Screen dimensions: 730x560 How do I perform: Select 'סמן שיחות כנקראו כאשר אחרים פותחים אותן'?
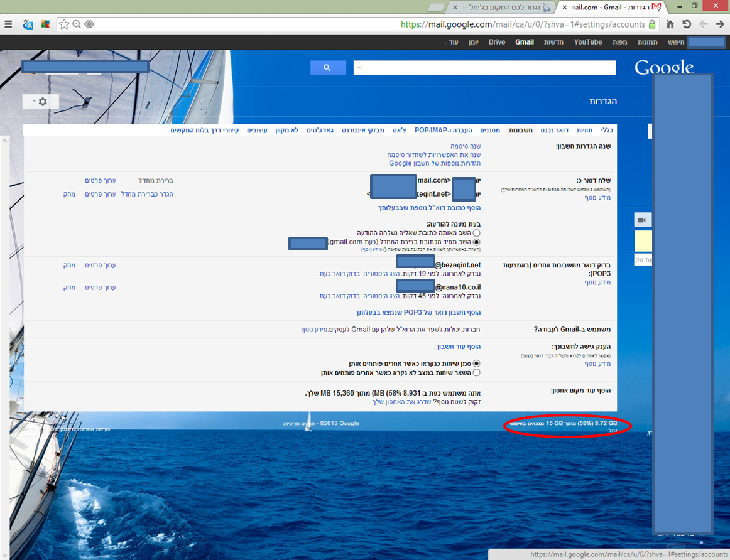(476, 363)
